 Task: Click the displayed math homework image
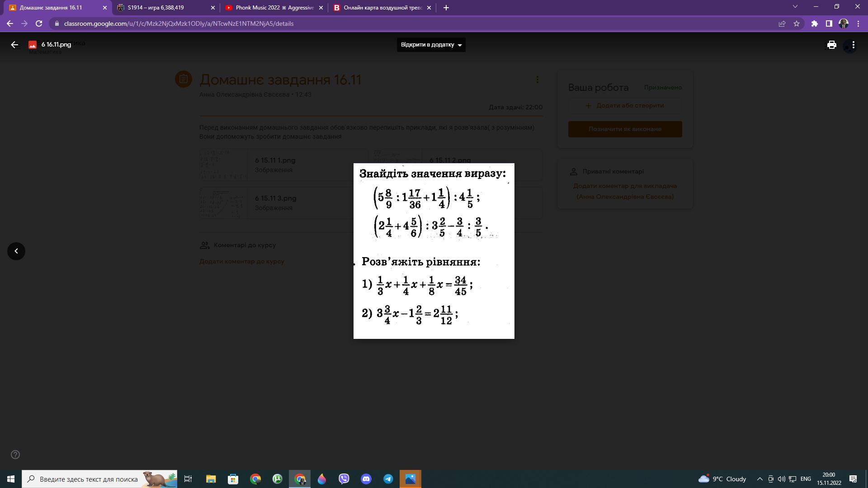(x=434, y=251)
